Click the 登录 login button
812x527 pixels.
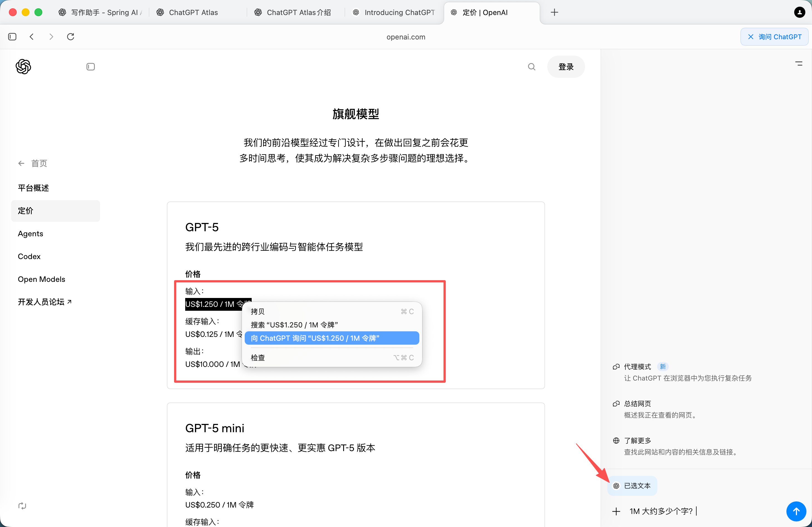point(565,66)
